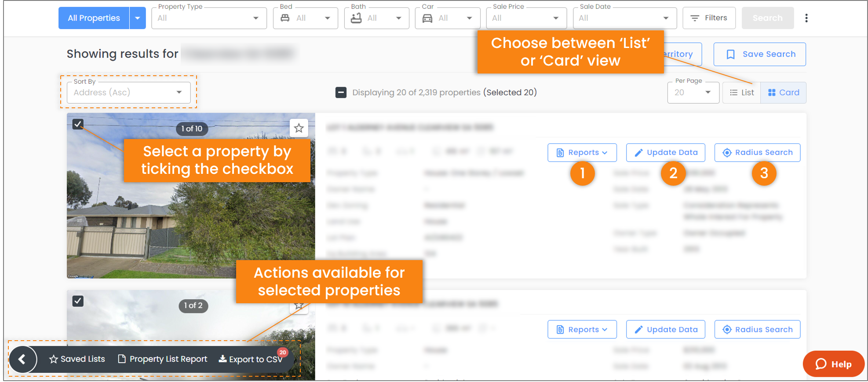This screenshot has height=382, width=868.
Task: Open Reports menu for first property
Action: pos(582,152)
